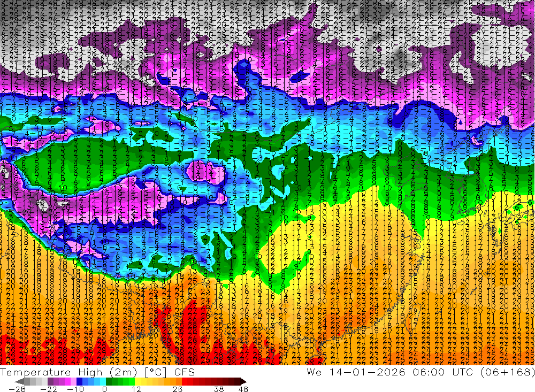535x392 pixels.
Task: Click the bright red swatch just right of 26
Action: (185, 382)
